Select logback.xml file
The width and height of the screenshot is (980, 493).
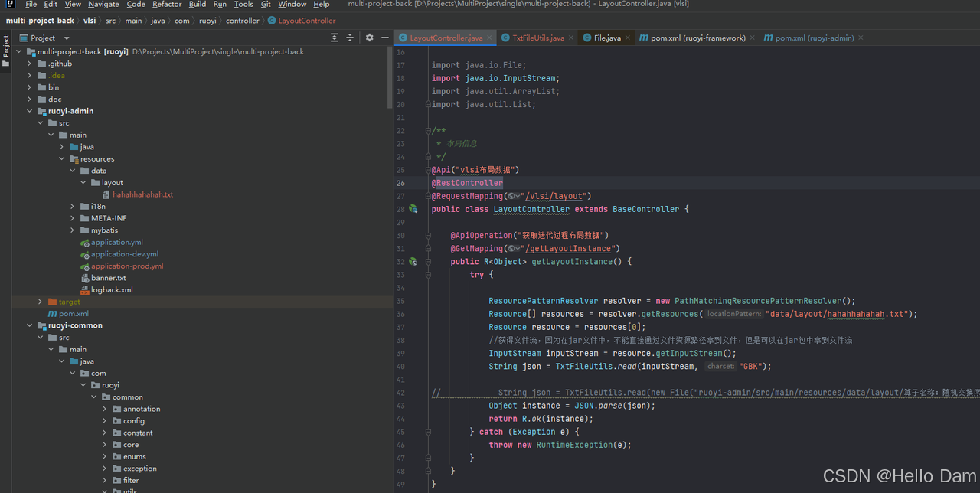pyautogui.click(x=112, y=289)
